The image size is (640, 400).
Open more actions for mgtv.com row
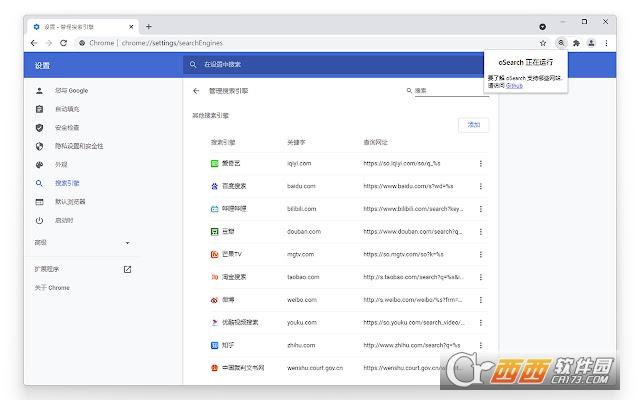click(x=481, y=254)
